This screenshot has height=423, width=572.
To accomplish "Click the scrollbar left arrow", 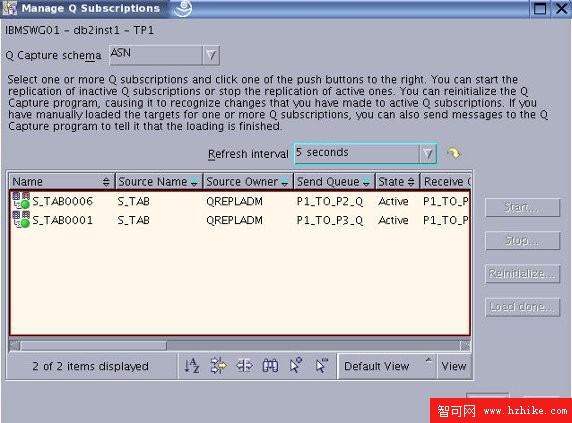I will (15, 345).
